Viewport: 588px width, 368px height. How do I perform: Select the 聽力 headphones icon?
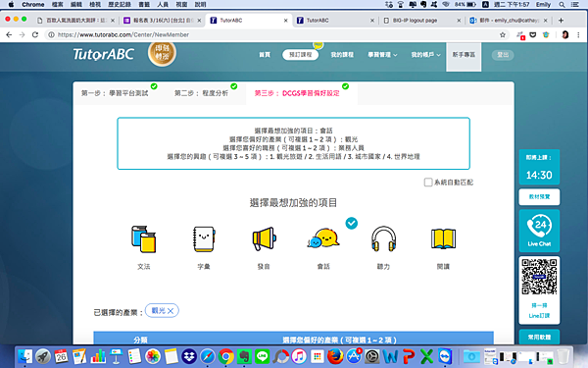pos(383,238)
